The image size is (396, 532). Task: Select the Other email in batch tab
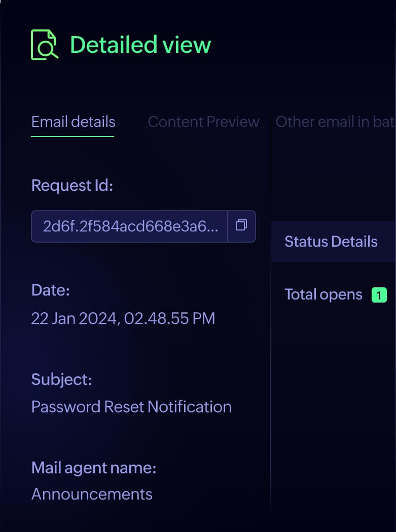pyautogui.click(x=335, y=122)
